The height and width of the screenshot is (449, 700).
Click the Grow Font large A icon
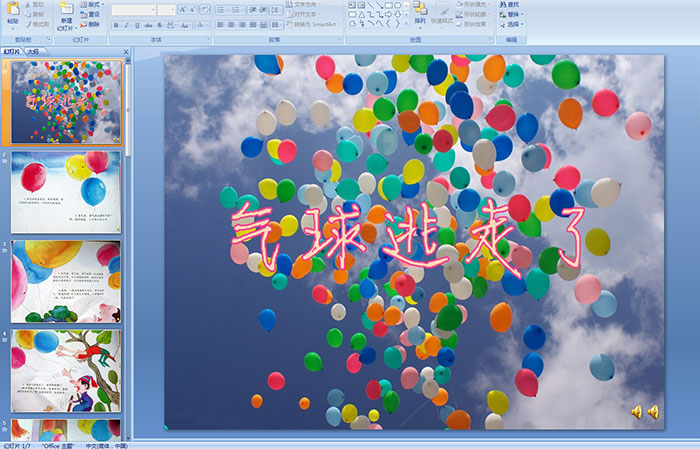tap(183, 9)
